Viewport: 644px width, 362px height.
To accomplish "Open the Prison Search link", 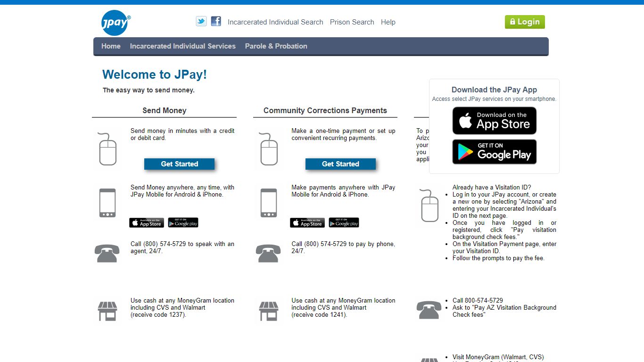I will coord(352,22).
